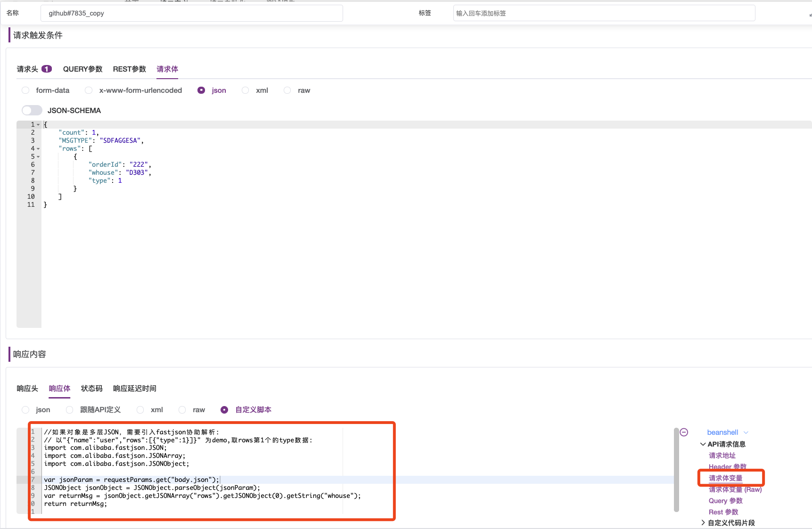Click the 请求地址 link

[x=722, y=455]
